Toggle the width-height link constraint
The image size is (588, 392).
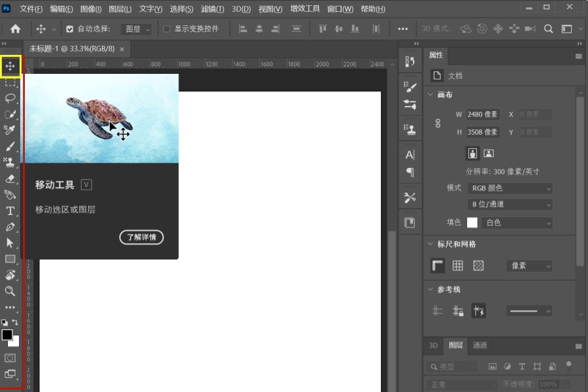[438, 123]
